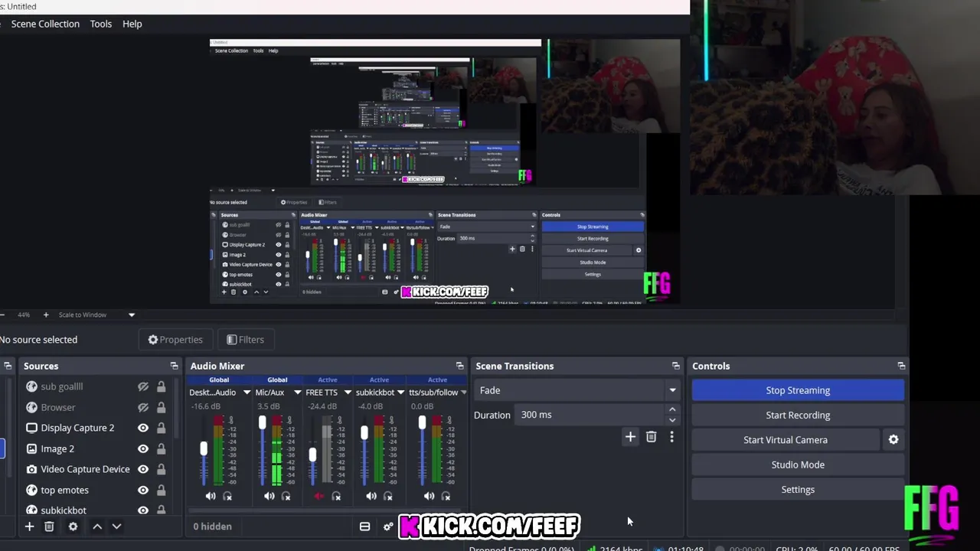Open the Help menu

coord(132,24)
